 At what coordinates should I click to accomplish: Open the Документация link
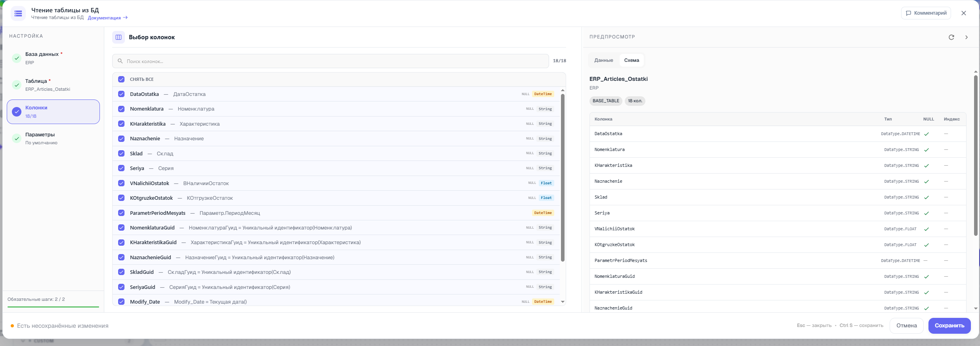click(107, 18)
